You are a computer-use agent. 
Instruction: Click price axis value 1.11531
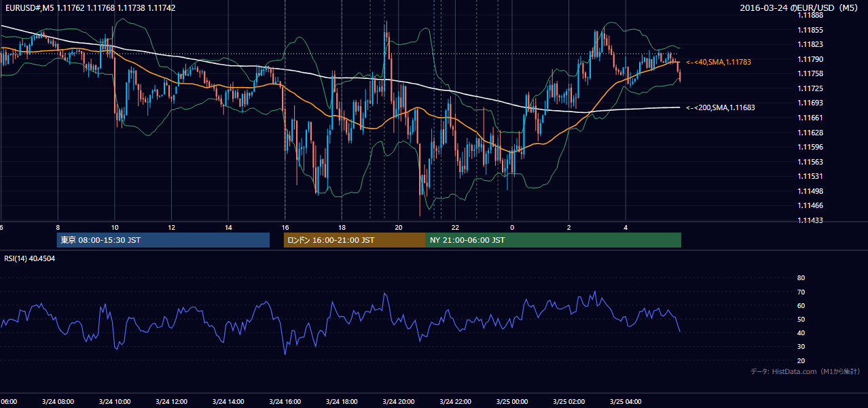(x=810, y=176)
